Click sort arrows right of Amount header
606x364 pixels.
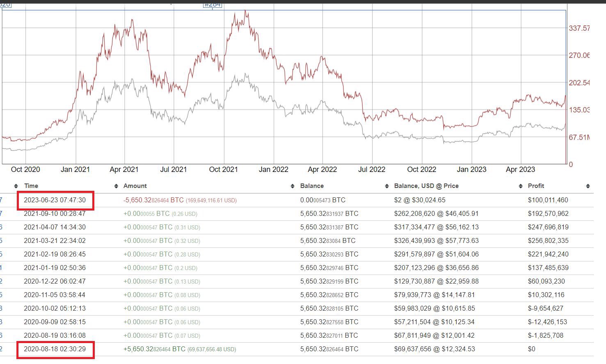coord(293,186)
